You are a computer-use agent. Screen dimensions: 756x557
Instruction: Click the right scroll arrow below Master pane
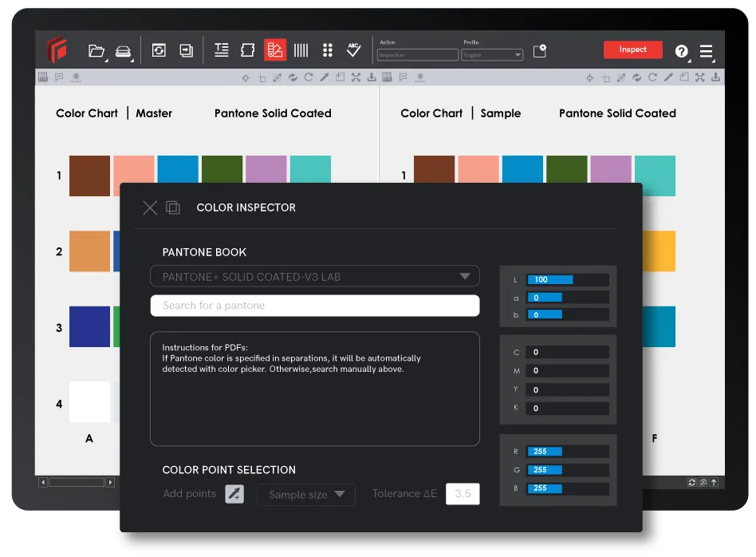pyautogui.click(x=110, y=482)
